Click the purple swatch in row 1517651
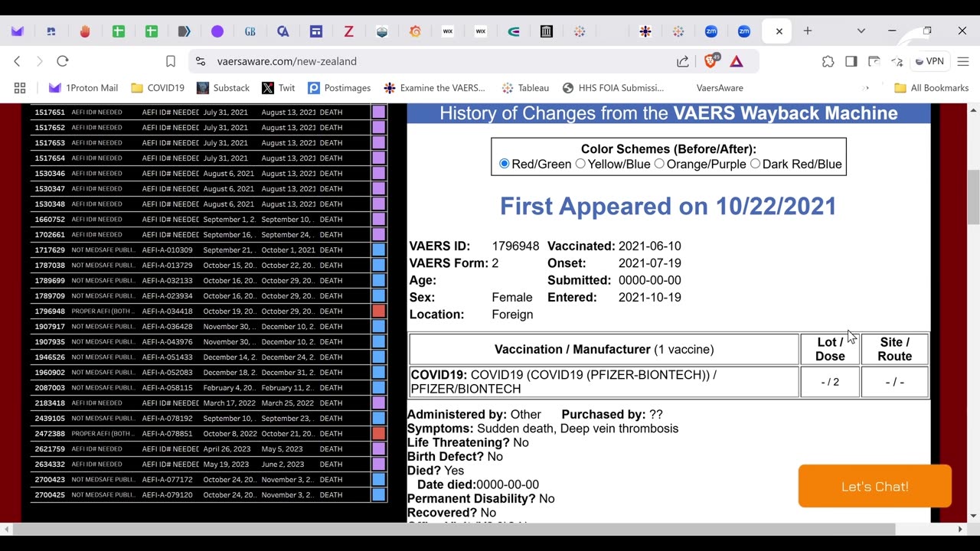The height and width of the screenshot is (551, 980). coord(378,112)
